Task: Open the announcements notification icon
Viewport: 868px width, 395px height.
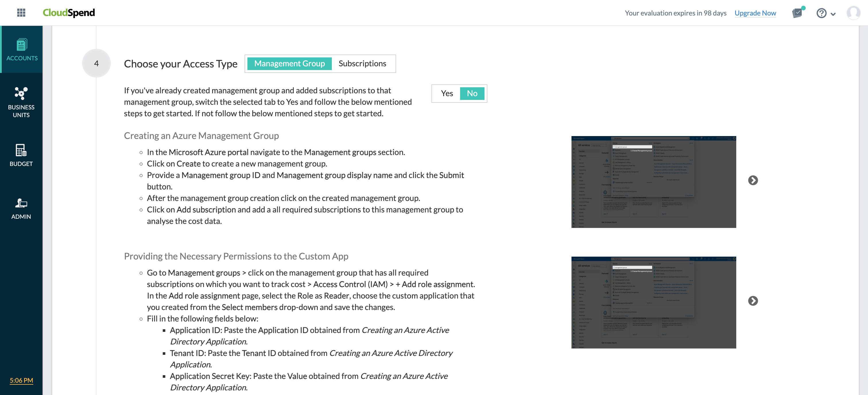Action: 797,13
